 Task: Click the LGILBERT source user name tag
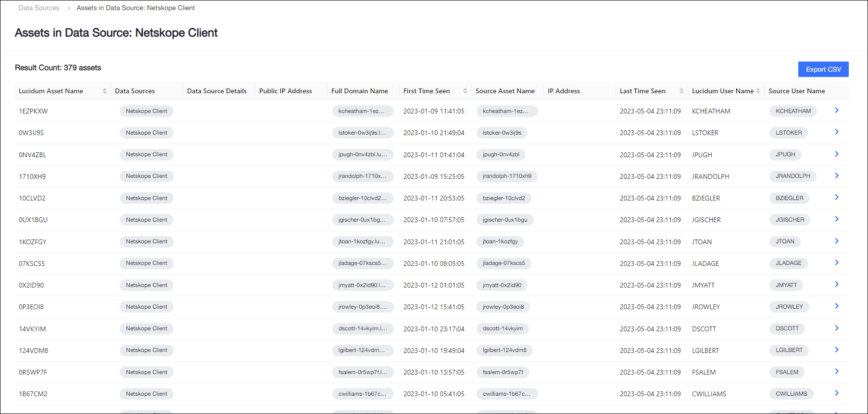tap(789, 350)
